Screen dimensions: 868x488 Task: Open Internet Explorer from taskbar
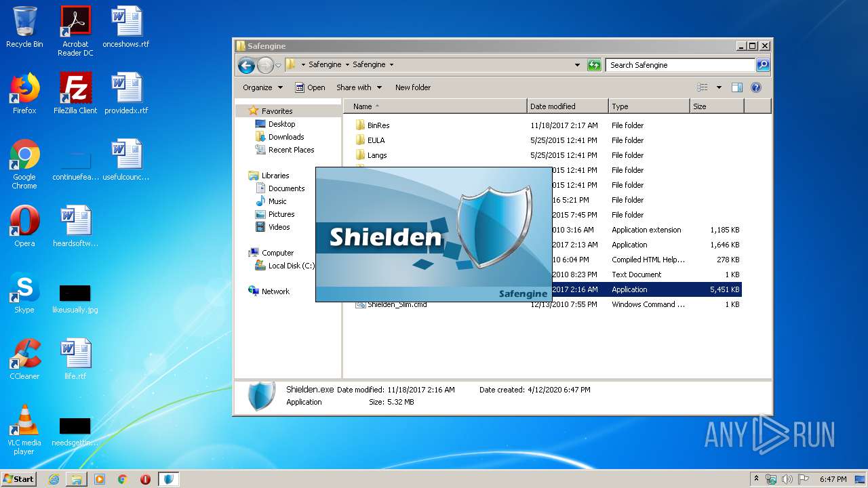[54, 479]
